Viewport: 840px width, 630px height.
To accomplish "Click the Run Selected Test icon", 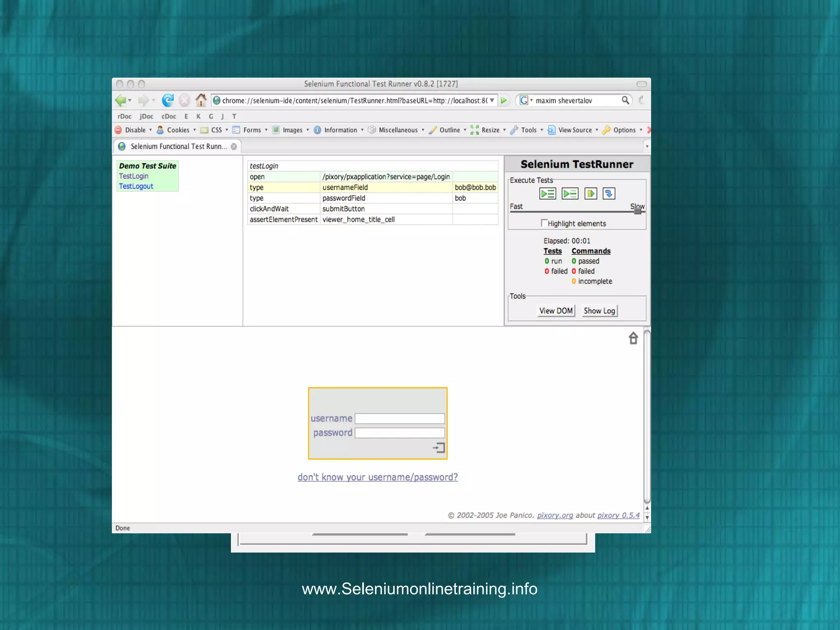I will (x=570, y=194).
